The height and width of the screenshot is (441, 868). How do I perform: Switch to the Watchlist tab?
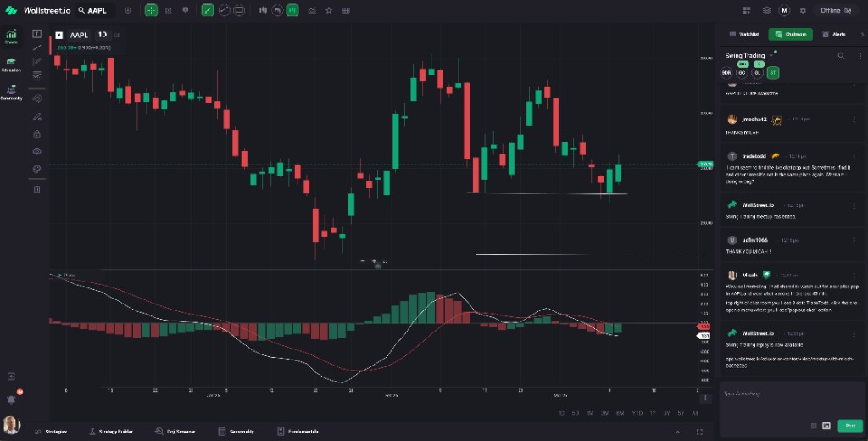click(x=744, y=35)
